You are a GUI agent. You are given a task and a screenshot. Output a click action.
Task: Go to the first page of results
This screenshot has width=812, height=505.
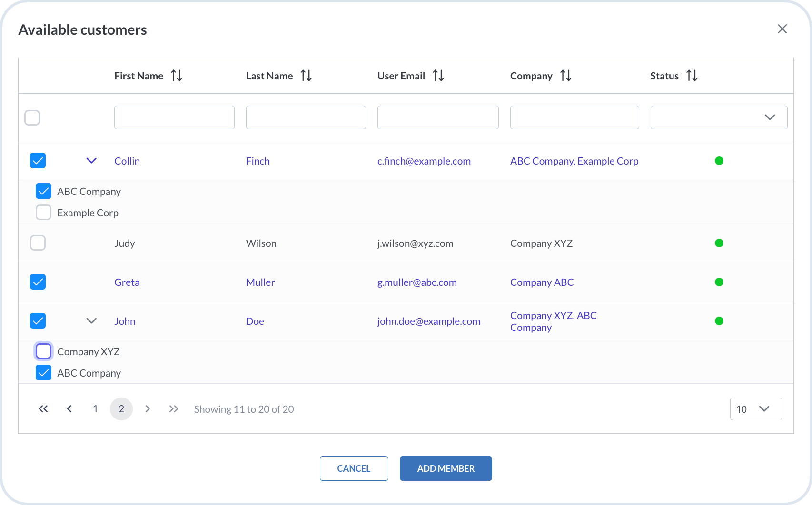coord(43,409)
